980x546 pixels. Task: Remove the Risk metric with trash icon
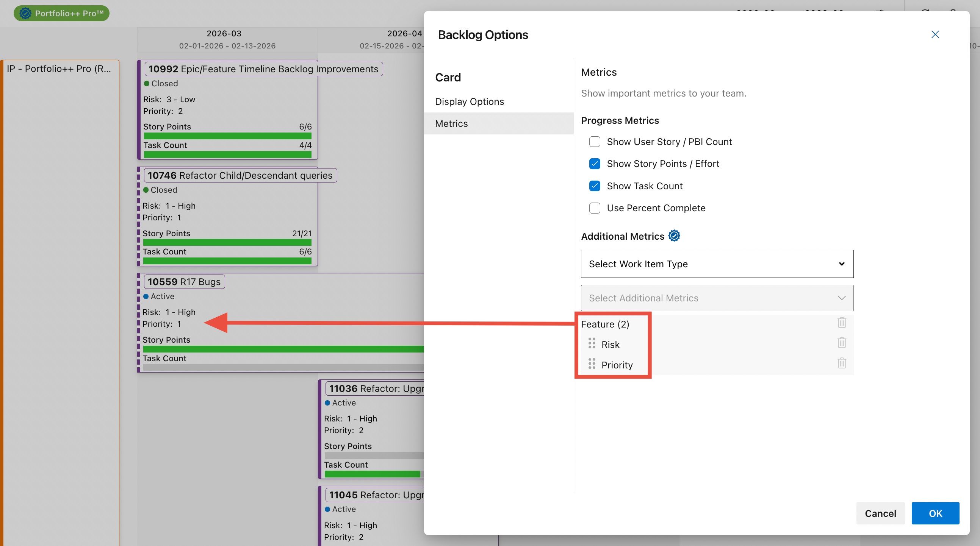842,343
